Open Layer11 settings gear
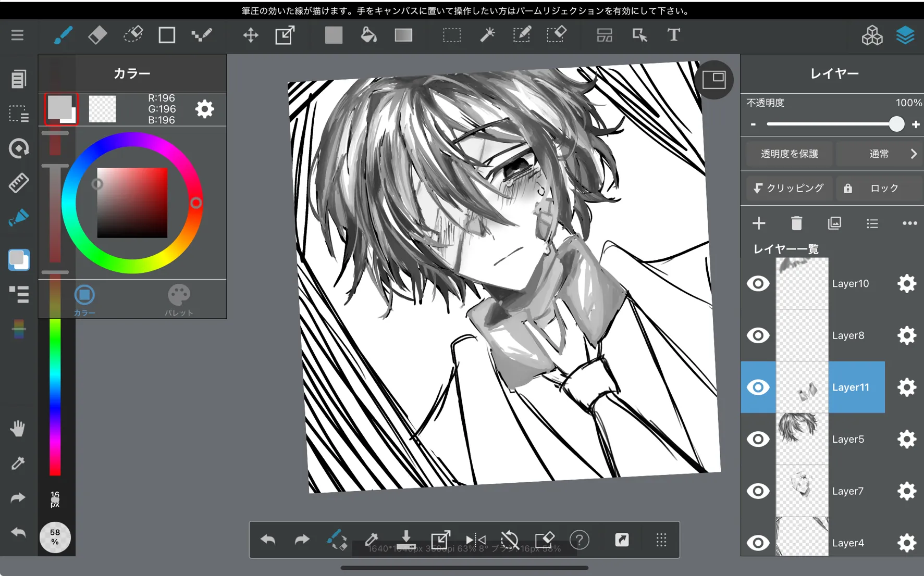Viewport: 924px width, 576px height. point(907,387)
